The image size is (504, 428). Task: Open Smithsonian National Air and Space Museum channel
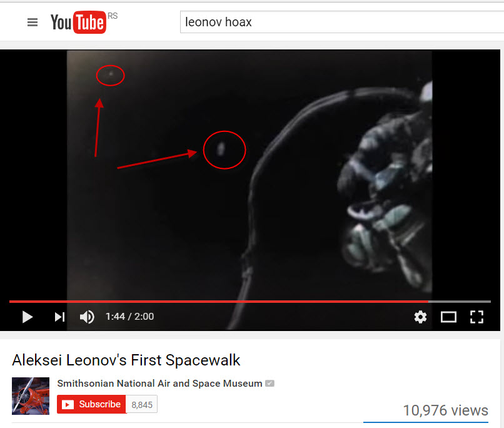[x=159, y=384]
